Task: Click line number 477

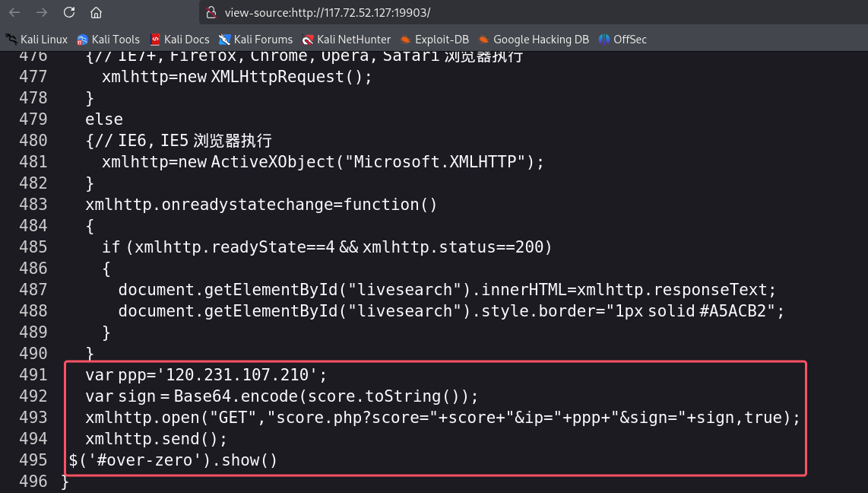Action: (33, 76)
